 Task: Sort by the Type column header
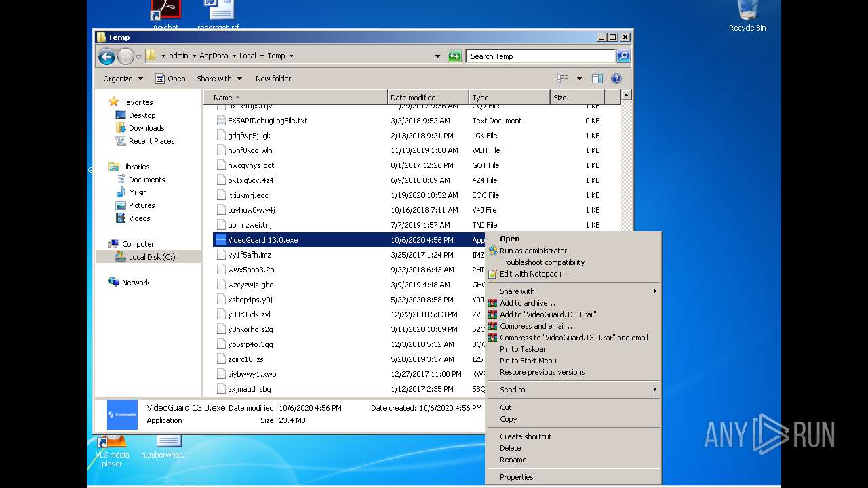[x=509, y=98]
